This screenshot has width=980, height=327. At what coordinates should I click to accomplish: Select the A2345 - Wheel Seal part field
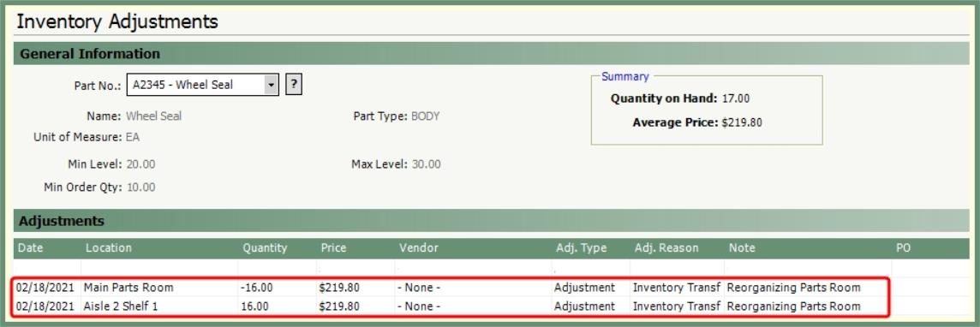(x=202, y=84)
